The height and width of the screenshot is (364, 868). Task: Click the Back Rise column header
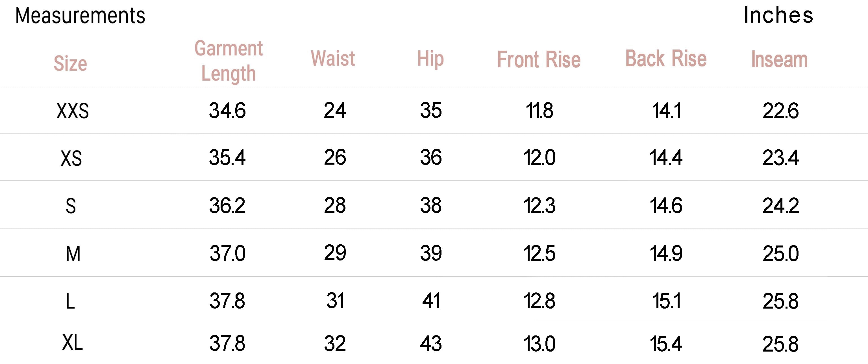click(x=666, y=58)
